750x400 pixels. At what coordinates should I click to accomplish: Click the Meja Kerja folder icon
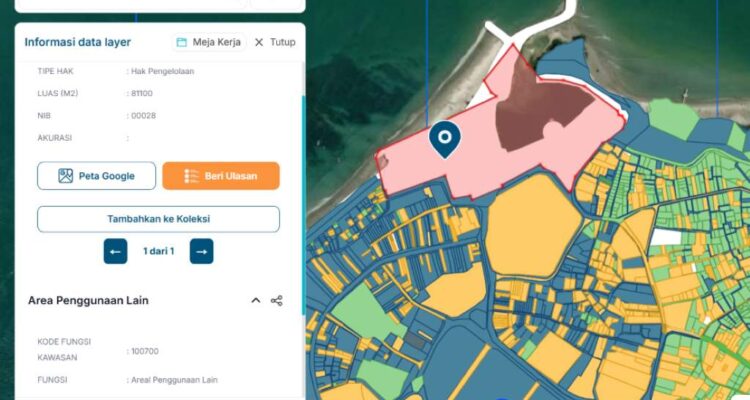182,42
